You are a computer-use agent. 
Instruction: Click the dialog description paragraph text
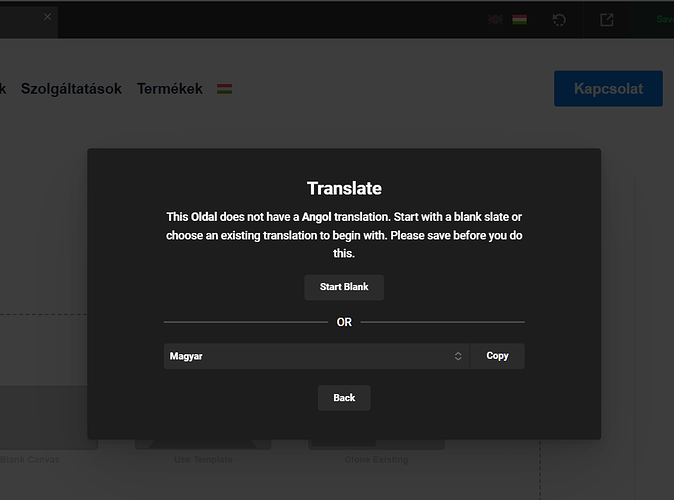tap(344, 235)
